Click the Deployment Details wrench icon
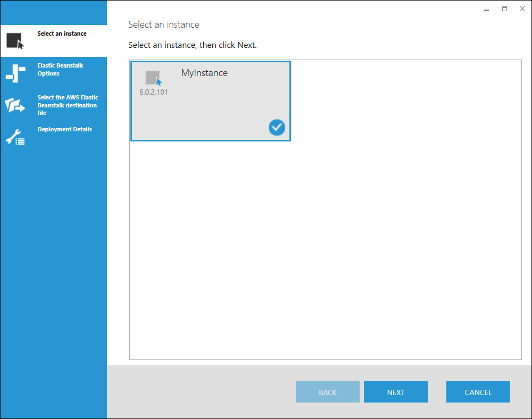The height and width of the screenshot is (419, 532). click(x=15, y=137)
